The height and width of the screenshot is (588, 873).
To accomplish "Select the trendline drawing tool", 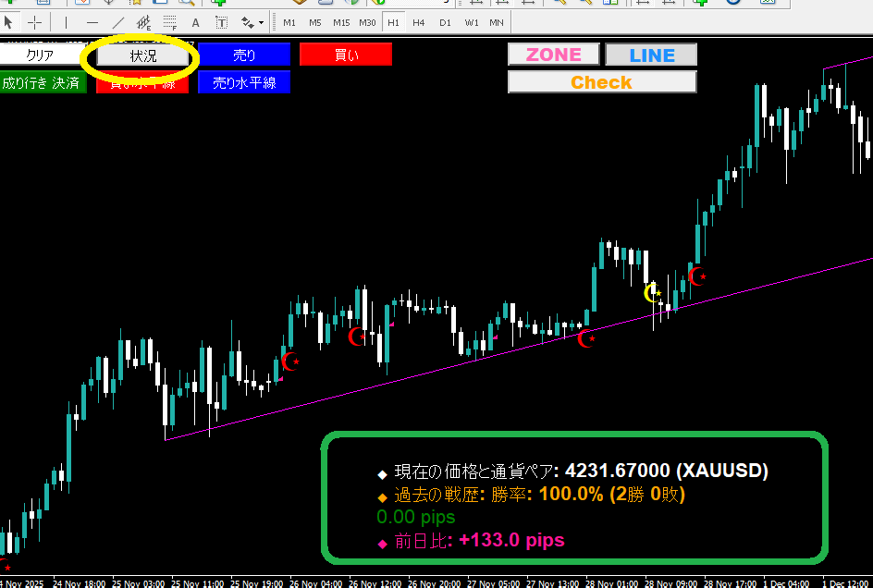I will click(x=117, y=22).
